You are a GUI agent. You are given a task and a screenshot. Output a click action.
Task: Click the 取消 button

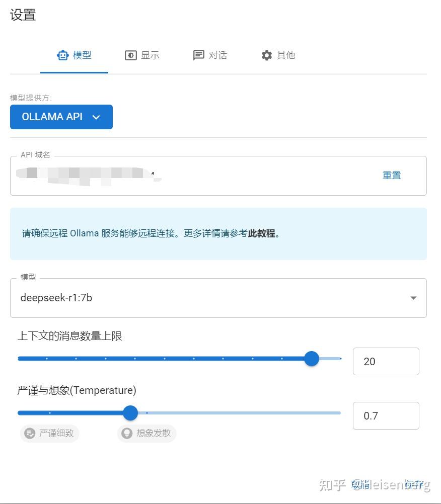click(x=360, y=484)
